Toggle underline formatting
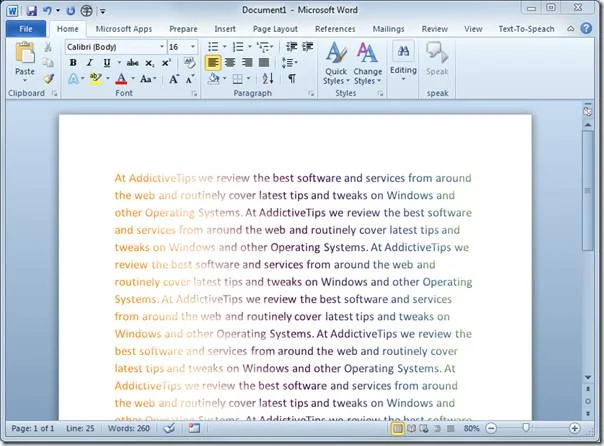Viewport: 604px width, 446px height. coord(107,63)
